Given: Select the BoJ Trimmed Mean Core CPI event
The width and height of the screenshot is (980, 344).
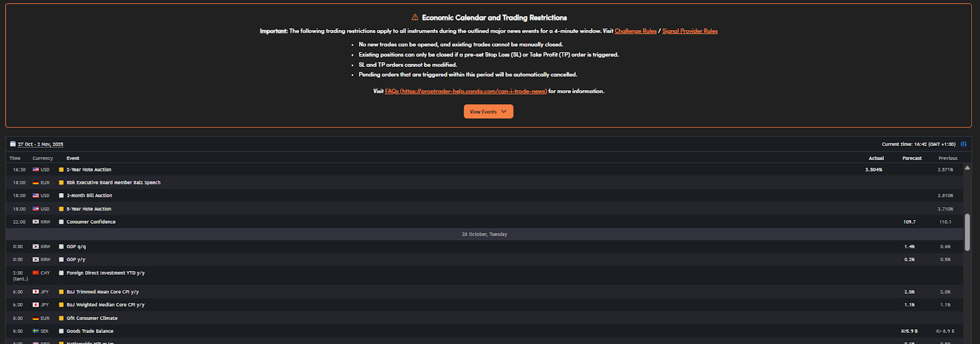Looking at the screenshot, I should 102,292.
